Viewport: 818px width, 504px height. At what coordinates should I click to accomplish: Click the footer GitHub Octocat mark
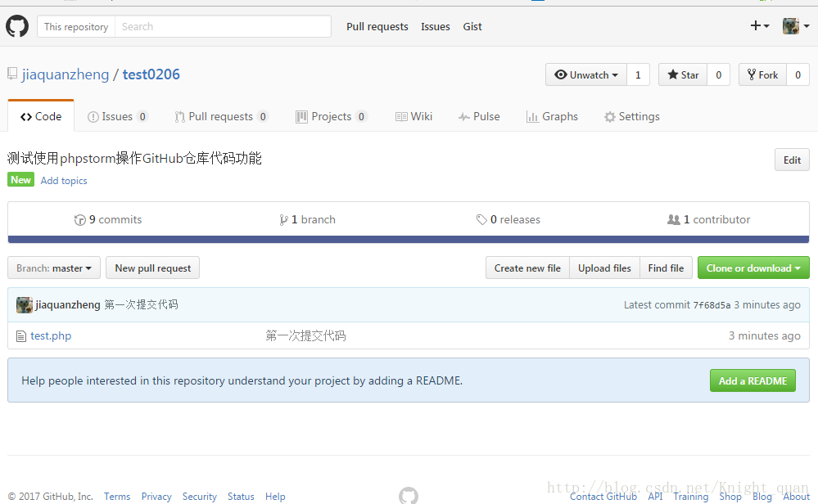point(409,495)
